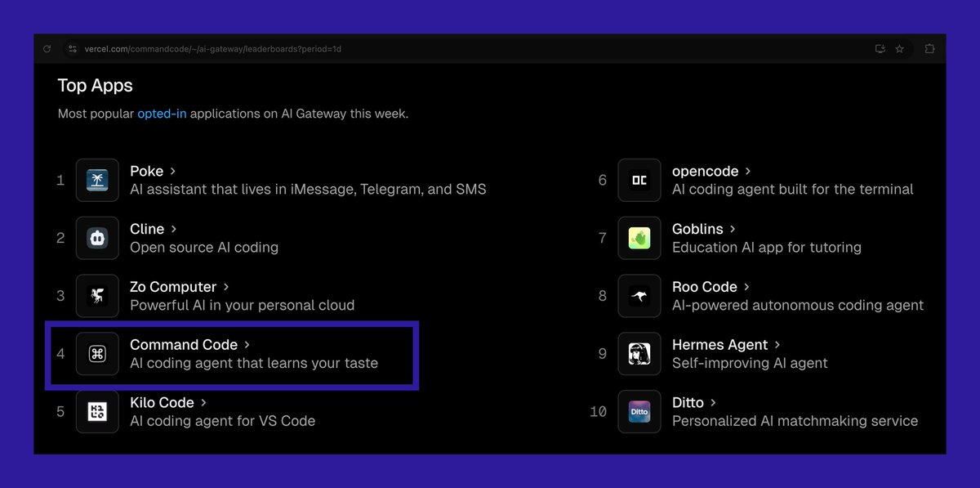Bookmark this page with the star icon
The width and height of the screenshot is (980, 488).
point(900,49)
